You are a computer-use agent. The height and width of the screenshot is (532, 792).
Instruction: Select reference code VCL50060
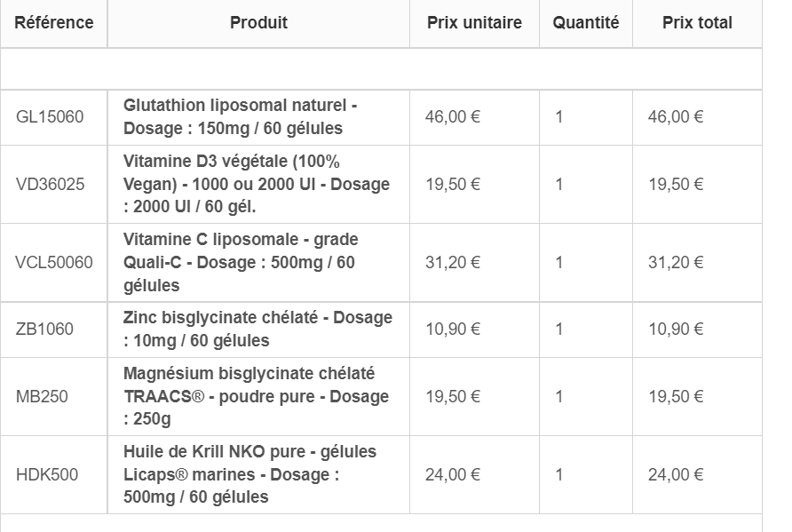(x=54, y=262)
